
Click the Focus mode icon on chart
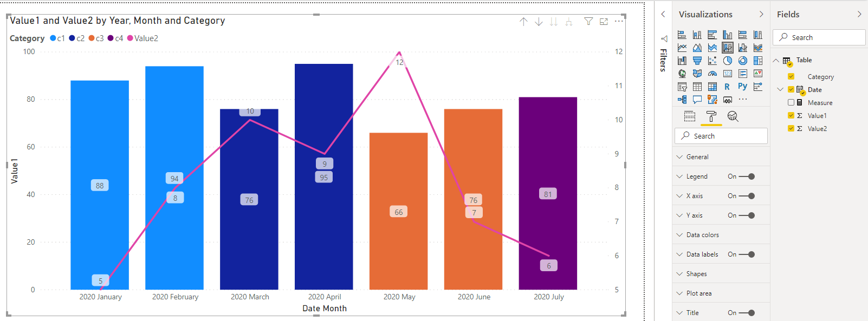(604, 22)
